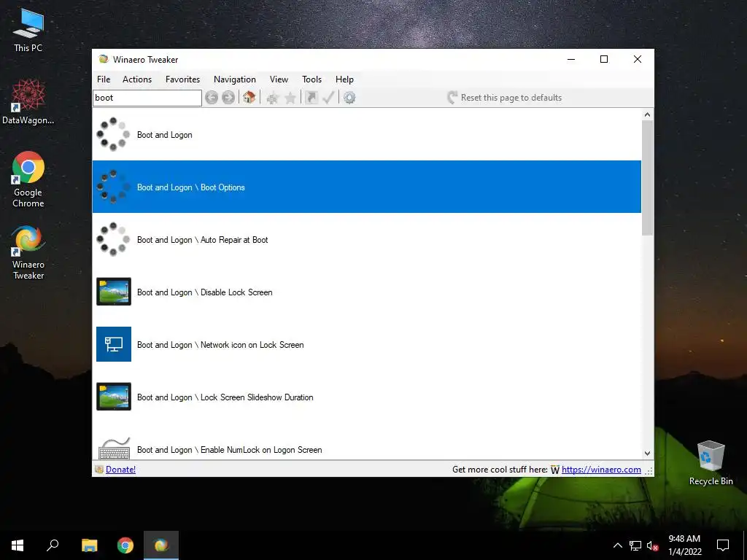
Task: Open Winaero Tweaker desktop shortcut
Action: 28,252
